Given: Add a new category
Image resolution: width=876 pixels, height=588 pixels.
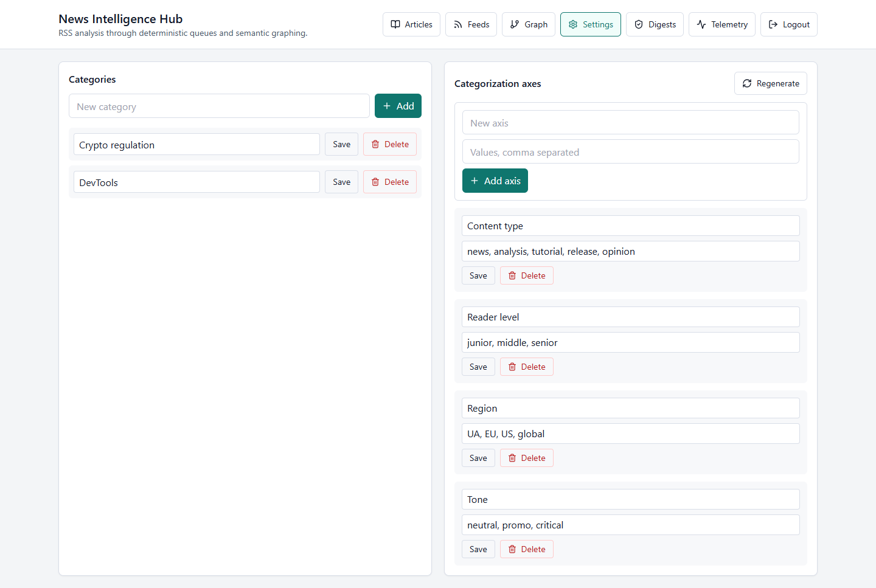Looking at the screenshot, I should (398, 106).
